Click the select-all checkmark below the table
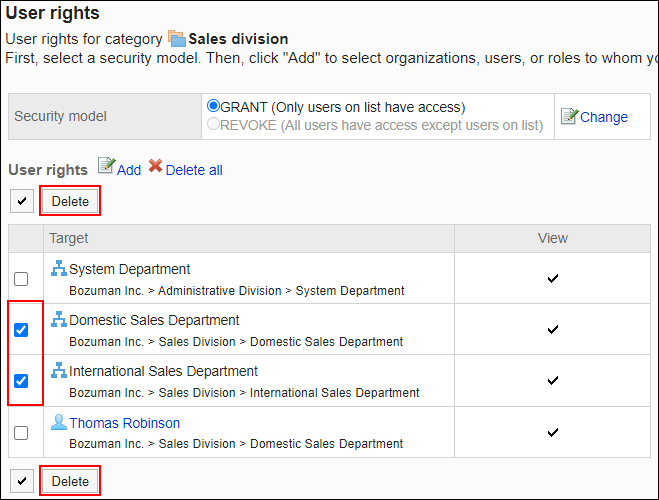 point(22,481)
